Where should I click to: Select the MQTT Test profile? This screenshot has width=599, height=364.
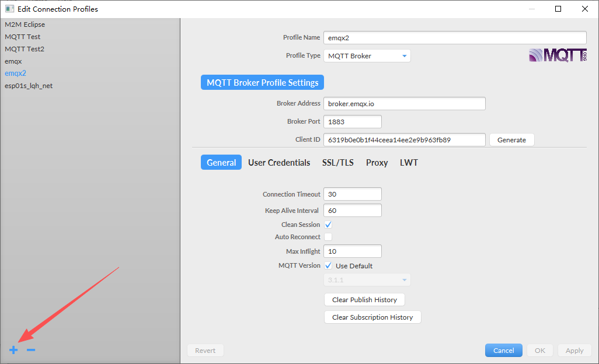tap(23, 37)
